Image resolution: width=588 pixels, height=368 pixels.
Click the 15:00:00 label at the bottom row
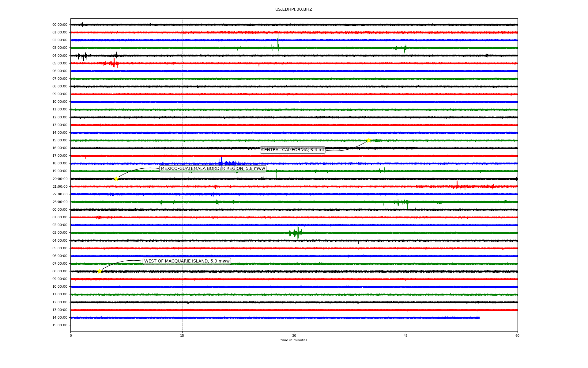[x=60, y=325]
